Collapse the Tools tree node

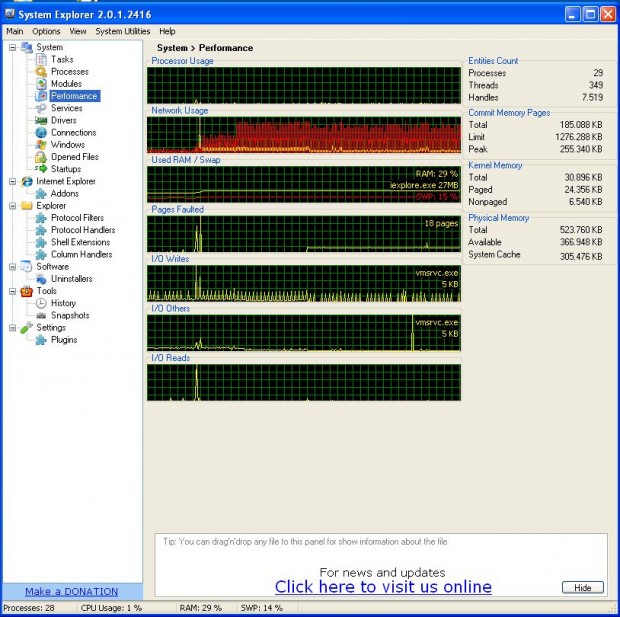[x=13, y=291]
